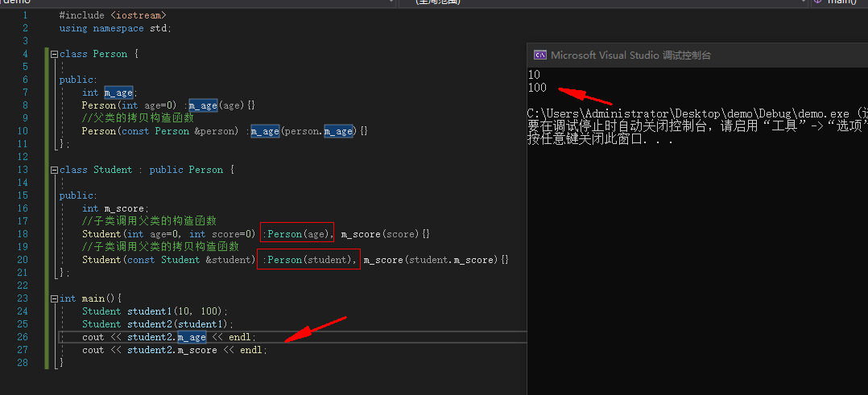Click the 10 output in the console
Viewport: 868px width, 395px height.
pyautogui.click(x=534, y=75)
